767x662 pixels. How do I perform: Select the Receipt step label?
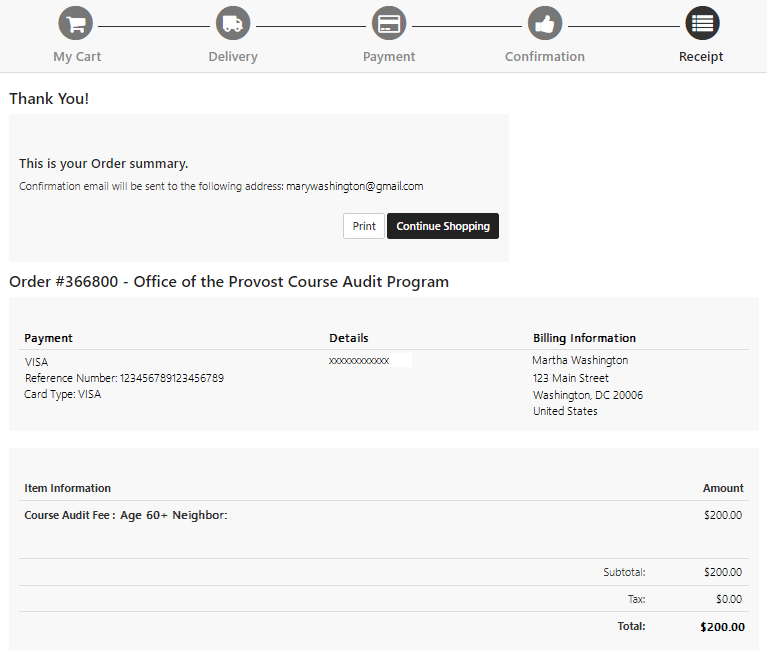point(701,57)
